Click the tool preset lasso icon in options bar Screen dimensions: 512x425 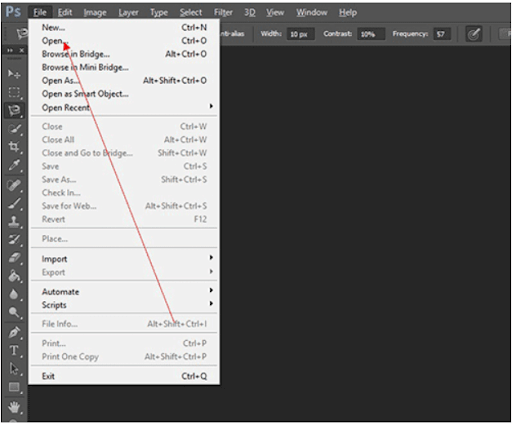pyautogui.click(x=22, y=33)
